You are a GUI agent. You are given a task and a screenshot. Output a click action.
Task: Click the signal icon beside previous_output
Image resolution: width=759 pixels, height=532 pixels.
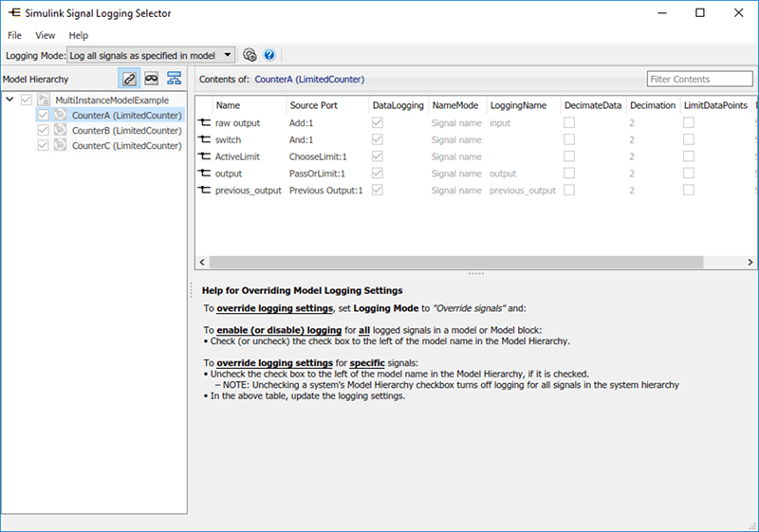point(204,191)
